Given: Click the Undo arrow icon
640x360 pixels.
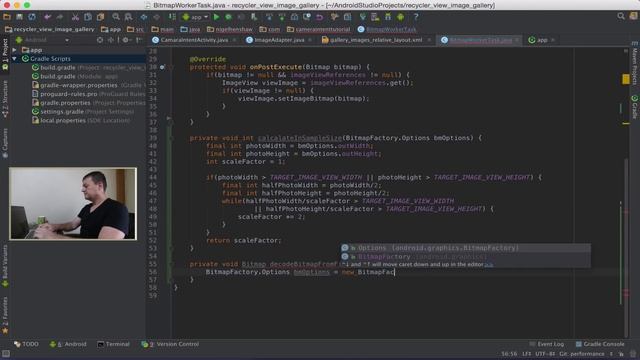Looking at the screenshot, I should pyautogui.click(x=47, y=17).
